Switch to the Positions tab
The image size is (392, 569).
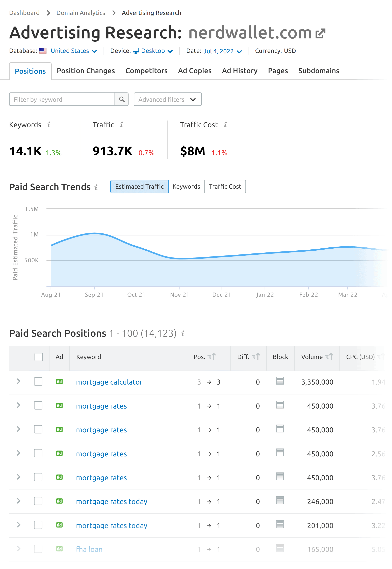click(x=30, y=71)
